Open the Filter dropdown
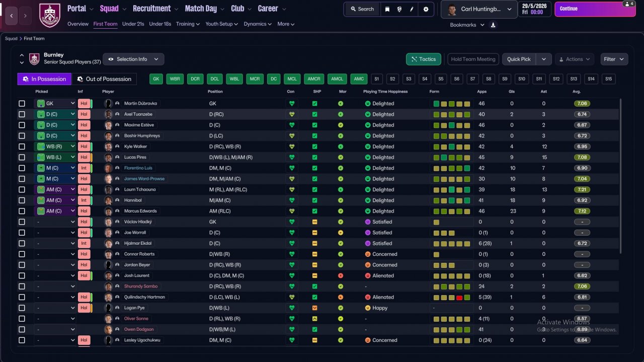Viewport: 644px width, 362px height. pos(614,59)
